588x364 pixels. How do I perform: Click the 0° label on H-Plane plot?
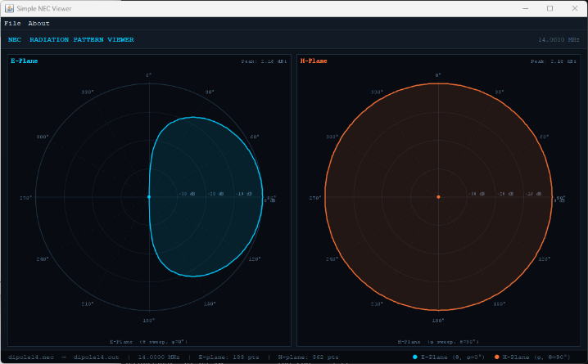coord(438,75)
